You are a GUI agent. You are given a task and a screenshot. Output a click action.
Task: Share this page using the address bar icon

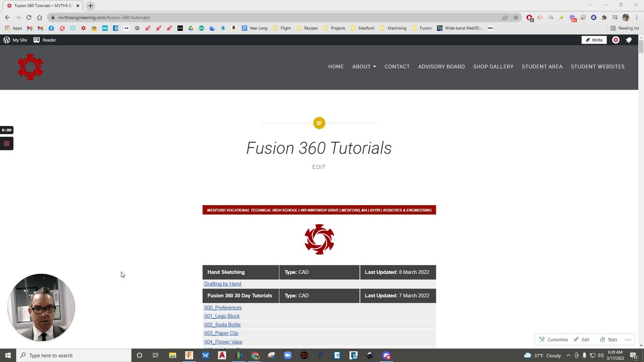[x=505, y=17]
